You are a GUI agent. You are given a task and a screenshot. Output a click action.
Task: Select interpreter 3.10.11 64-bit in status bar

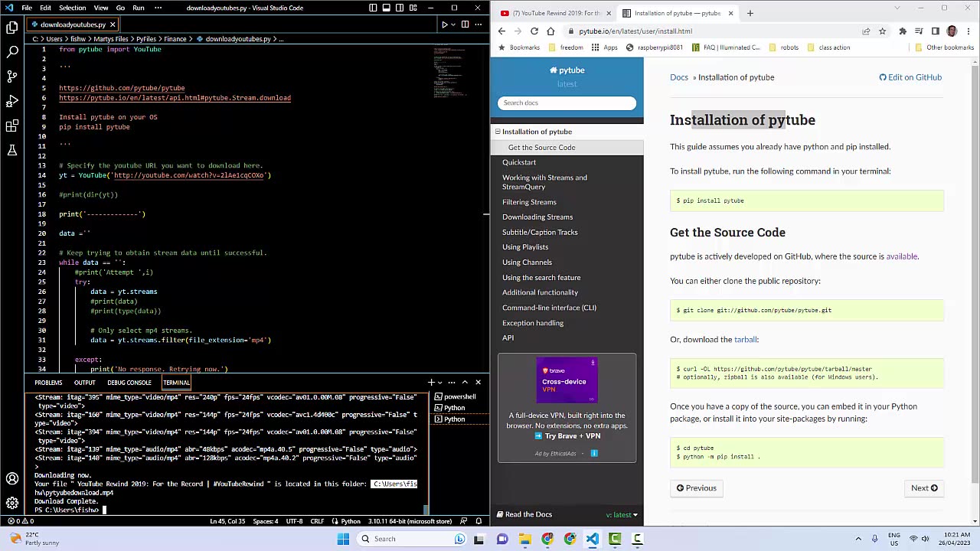tap(410, 521)
